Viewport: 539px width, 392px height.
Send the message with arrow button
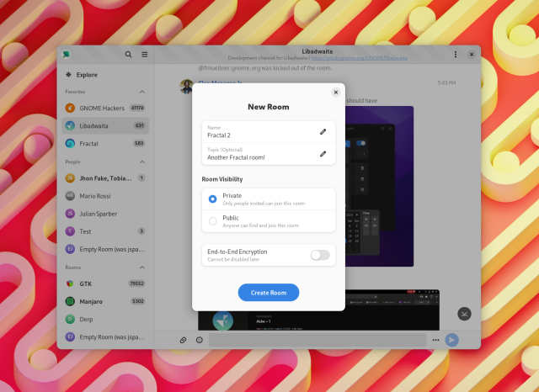451,340
